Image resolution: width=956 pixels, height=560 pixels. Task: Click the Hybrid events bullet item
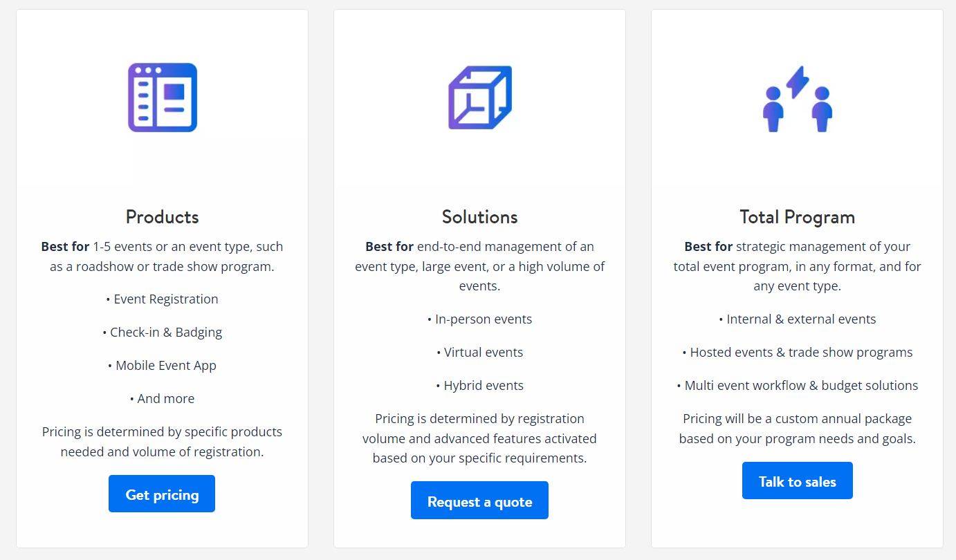[x=479, y=386]
